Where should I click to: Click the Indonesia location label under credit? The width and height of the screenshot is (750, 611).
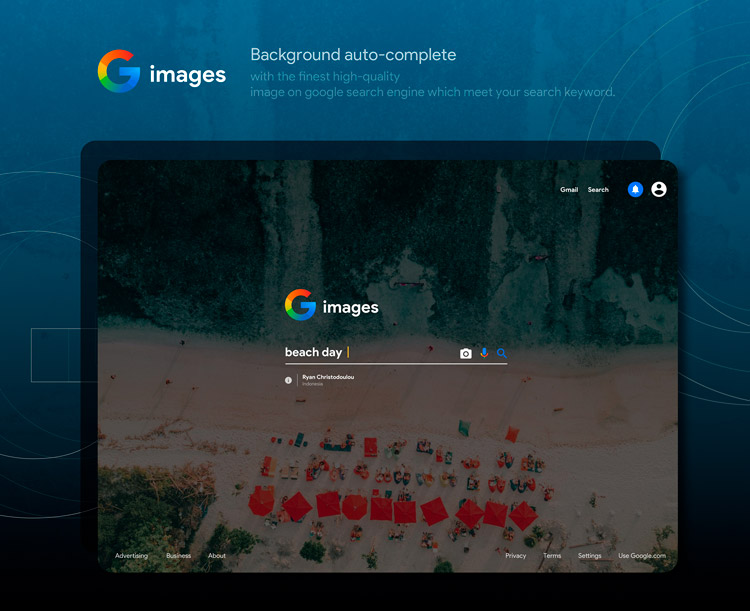click(x=313, y=384)
